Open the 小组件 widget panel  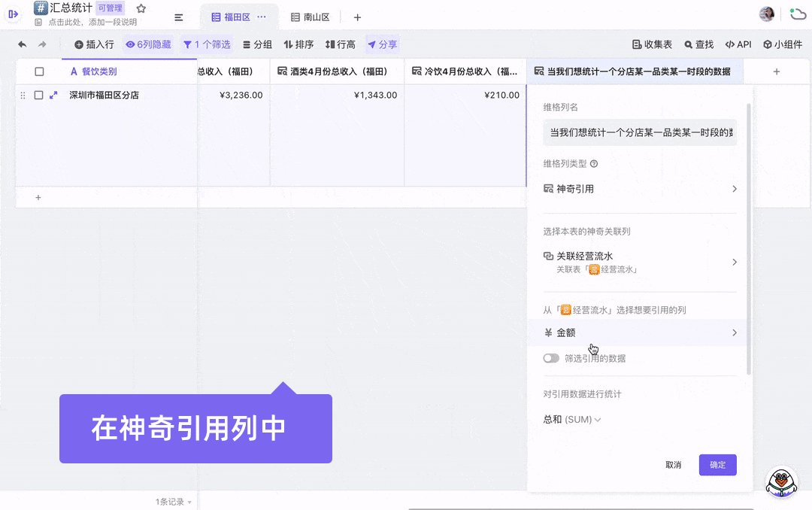783,44
